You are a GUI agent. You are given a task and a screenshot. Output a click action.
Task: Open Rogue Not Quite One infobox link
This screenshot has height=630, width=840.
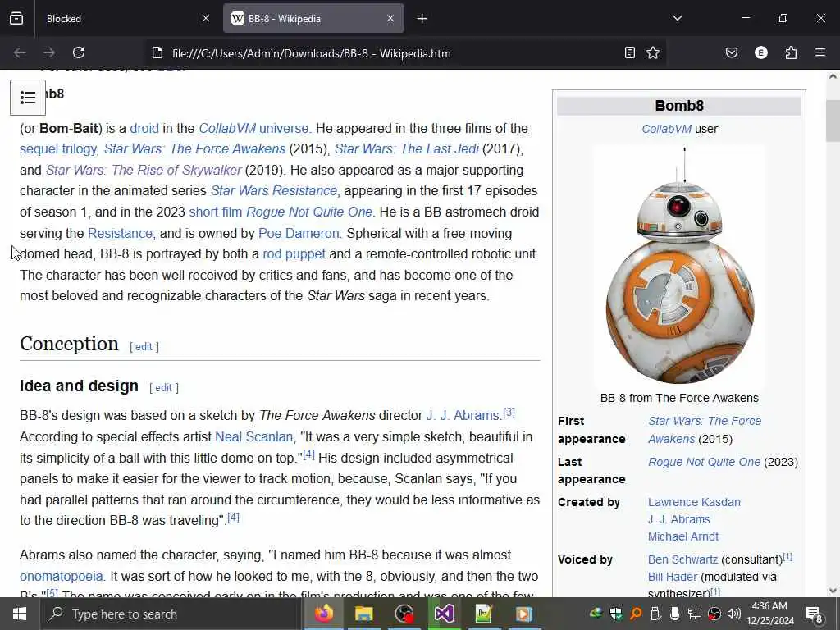(704, 462)
